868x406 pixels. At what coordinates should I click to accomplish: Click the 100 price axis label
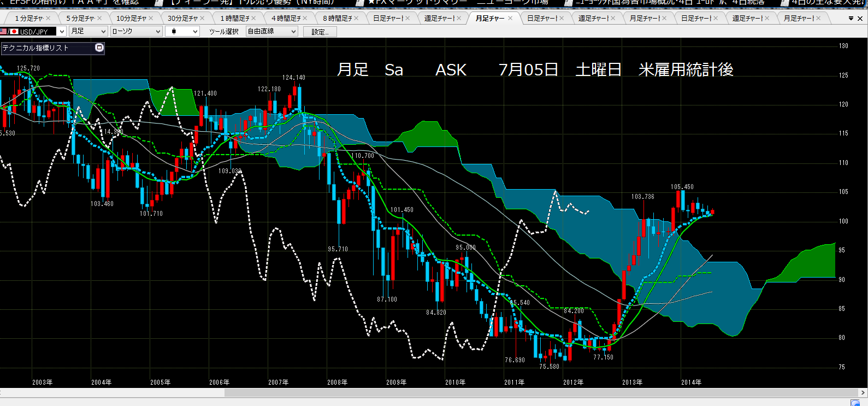844,221
